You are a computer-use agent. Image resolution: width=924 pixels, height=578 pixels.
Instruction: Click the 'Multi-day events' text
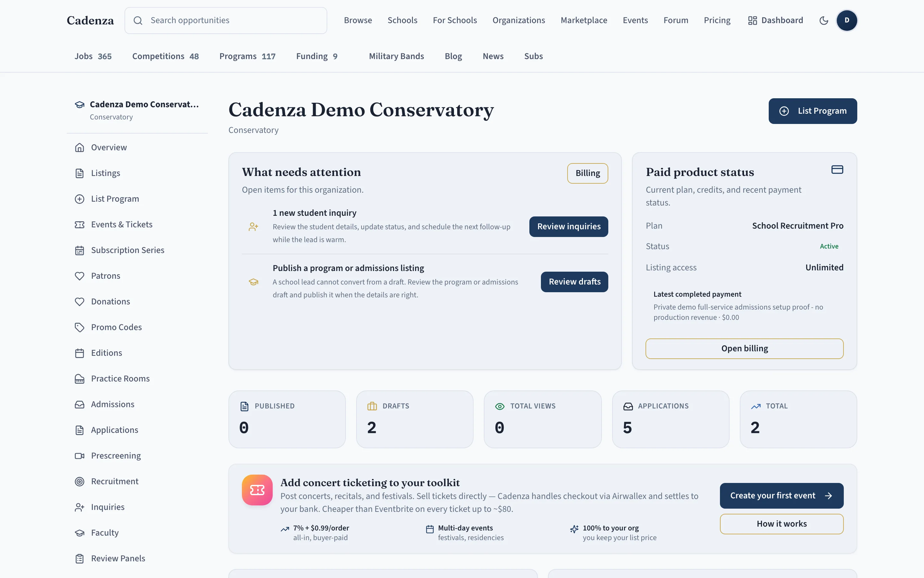[x=465, y=528]
